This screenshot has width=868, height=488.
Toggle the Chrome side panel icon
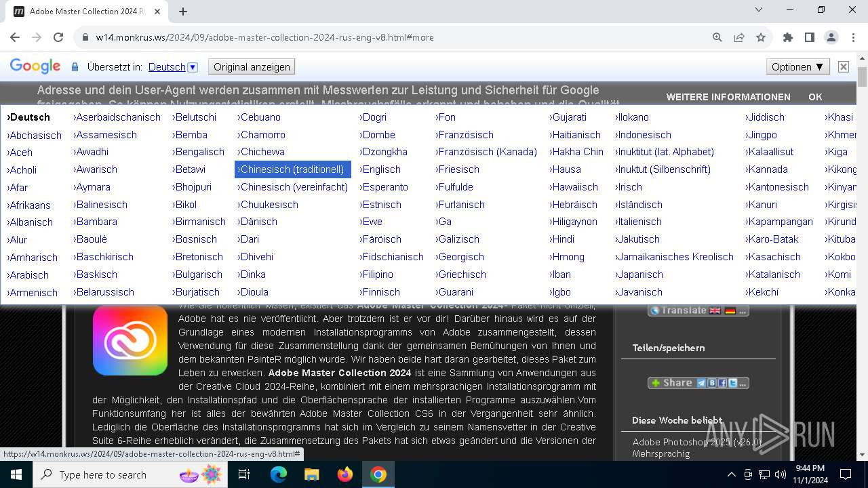coord(810,37)
